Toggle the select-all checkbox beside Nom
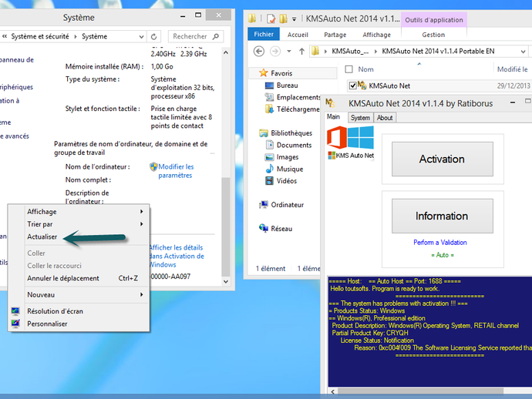 [348, 69]
